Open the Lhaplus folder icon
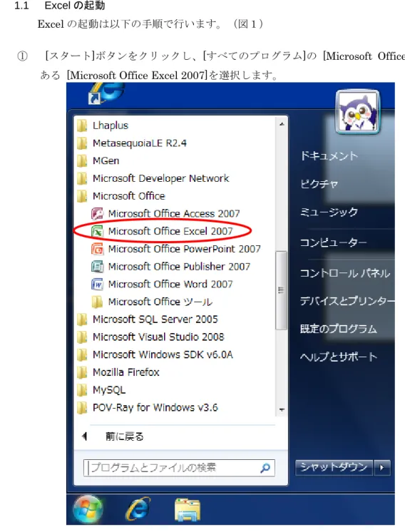Screen dimensions: 405x532 pyautogui.click(x=82, y=126)
